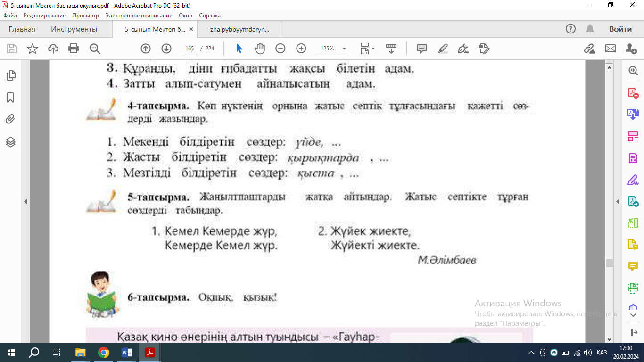Screen dimensions: 644x362
Task: Add the document to starred files
Action: (x=33, y=49)
